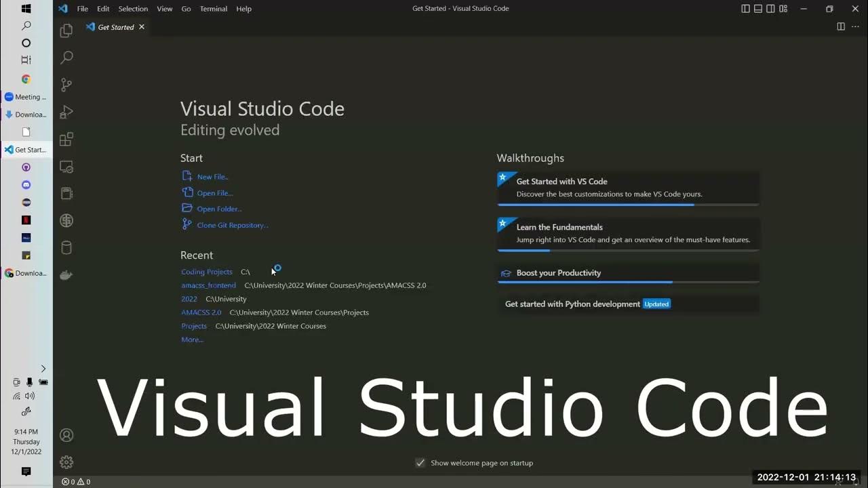Switch to Meeting window in taskbar
The width and height of the screenshot is (868, 488).
pyautogui.click(x=26, y=97)
